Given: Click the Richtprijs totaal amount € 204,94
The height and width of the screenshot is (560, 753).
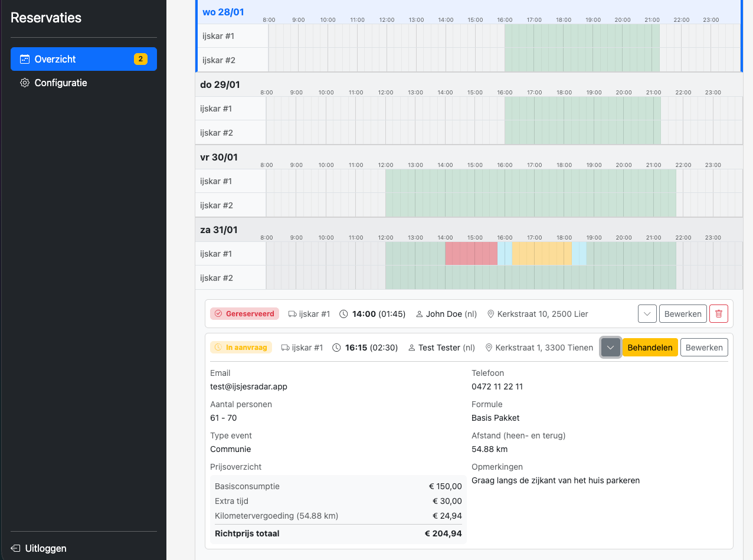Looking at the screenshot, I should (443, 533).
